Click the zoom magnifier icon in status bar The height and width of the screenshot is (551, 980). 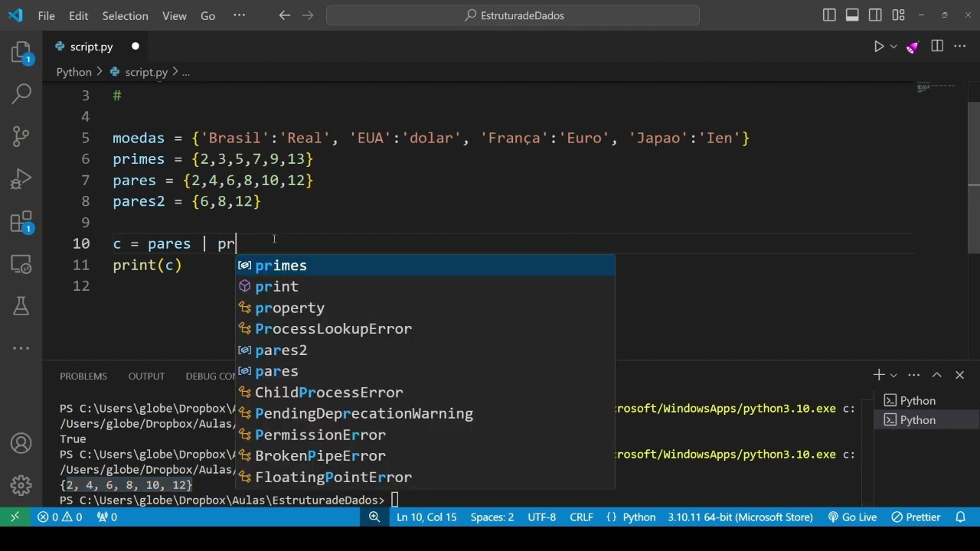tap(374, 517)
